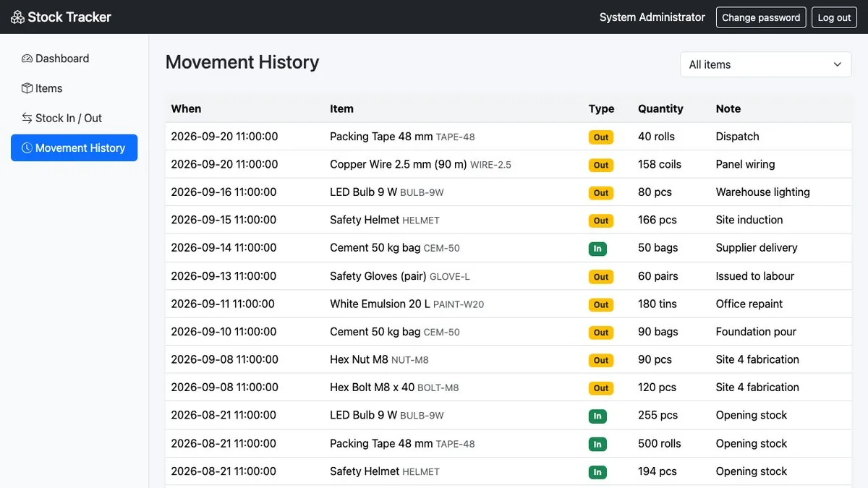Click the Movement History clock icon
Image resolution: width=868 pixels, height=488 pixels.
click(x=27, y=147)
